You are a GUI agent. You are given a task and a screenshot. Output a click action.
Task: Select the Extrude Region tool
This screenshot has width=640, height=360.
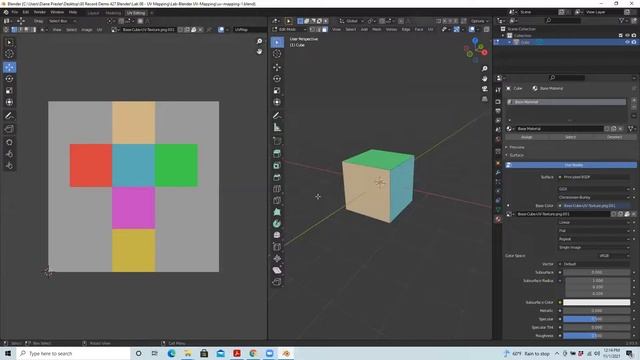click(277, 153)
